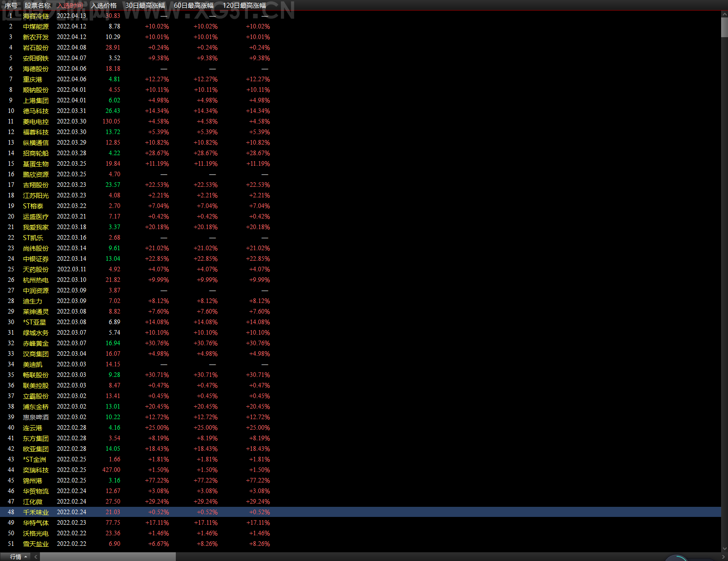Select stock 美迪凯
This screenshot has height=561, width=728.
pyautogui.click(x=33, y=365)
